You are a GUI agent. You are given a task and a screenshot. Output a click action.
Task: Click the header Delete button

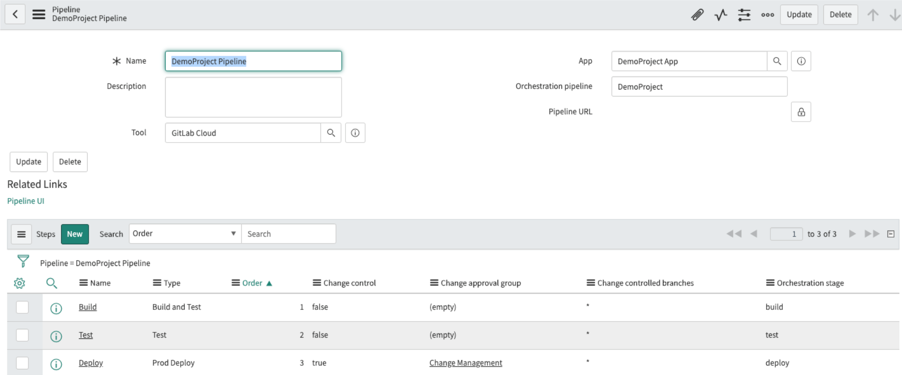coord(840,15)
